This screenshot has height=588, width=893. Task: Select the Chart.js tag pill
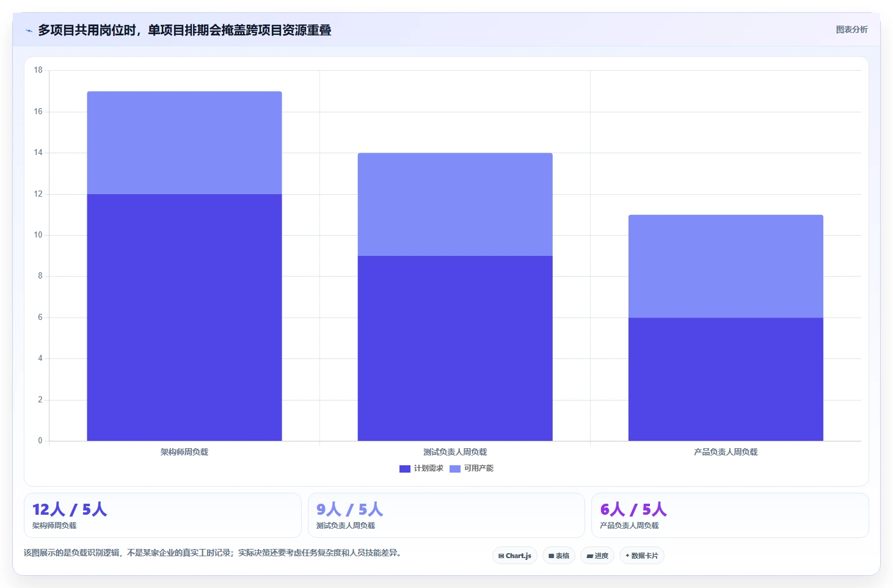tap(515, 556)
